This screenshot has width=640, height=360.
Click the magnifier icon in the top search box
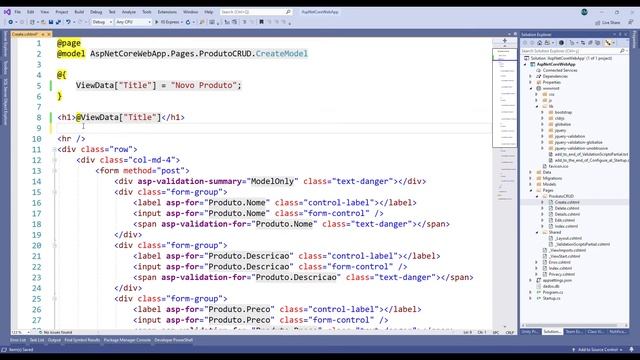pos(288,12)
